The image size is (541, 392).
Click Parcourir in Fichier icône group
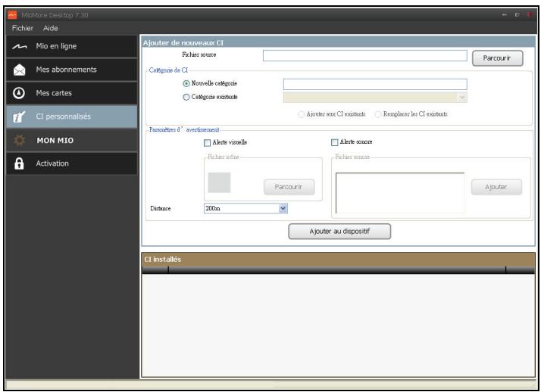289,187
